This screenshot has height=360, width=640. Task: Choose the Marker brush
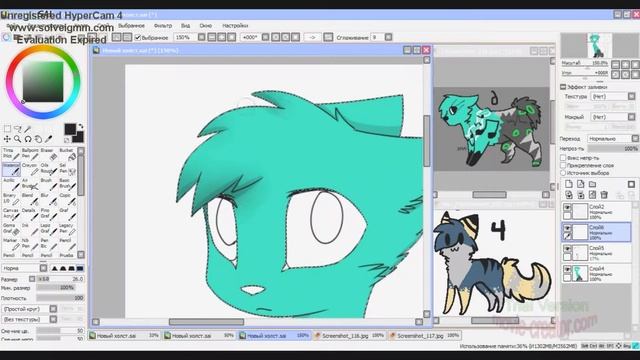pos(11,244)
